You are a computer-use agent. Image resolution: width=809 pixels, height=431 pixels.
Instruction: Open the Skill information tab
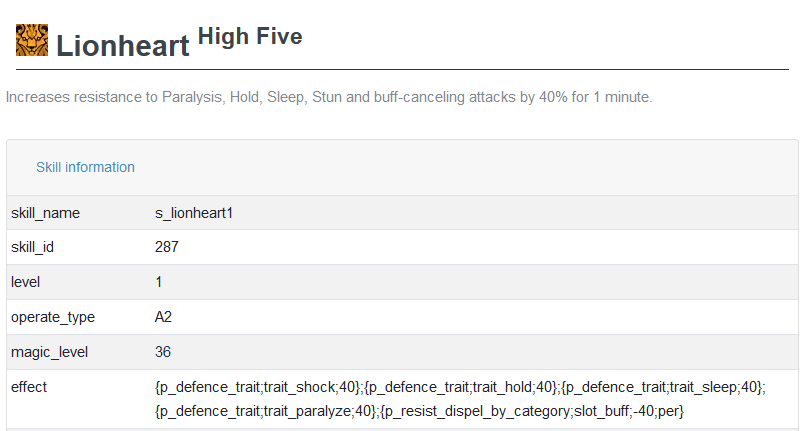point(85,167)
